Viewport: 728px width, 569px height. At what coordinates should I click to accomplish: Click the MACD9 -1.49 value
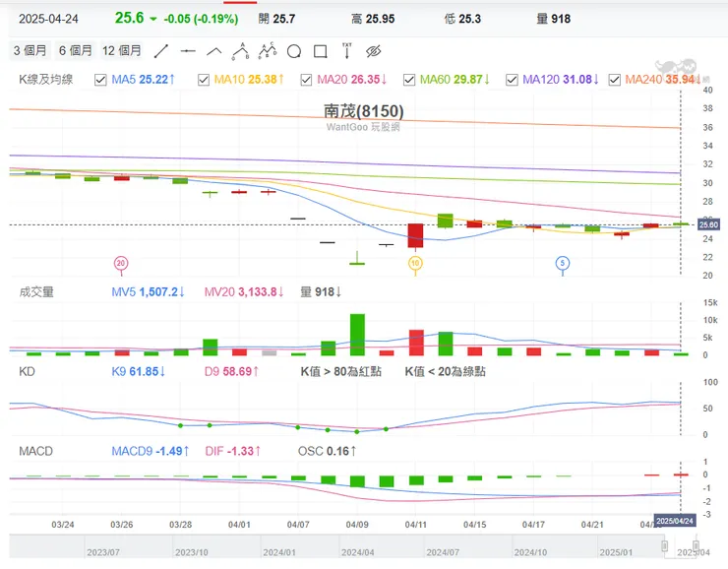pyautogui.click(x=151, y=451)
